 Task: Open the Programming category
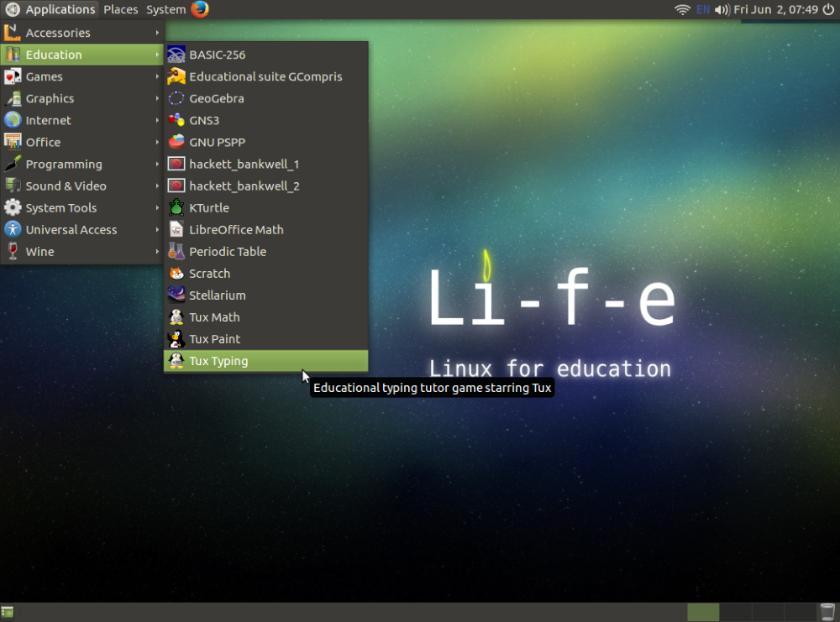click(82, 165)
